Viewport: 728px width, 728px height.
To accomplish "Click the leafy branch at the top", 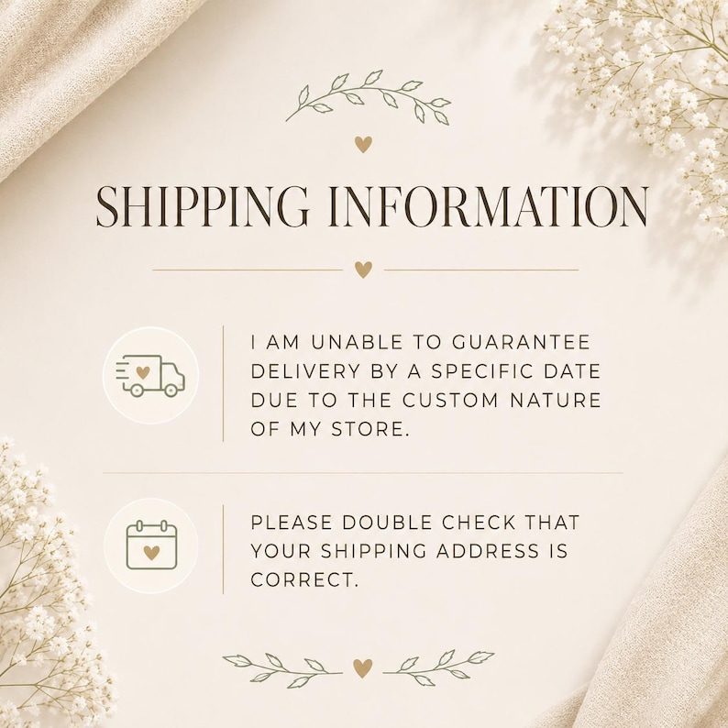I will click(369, 98).
